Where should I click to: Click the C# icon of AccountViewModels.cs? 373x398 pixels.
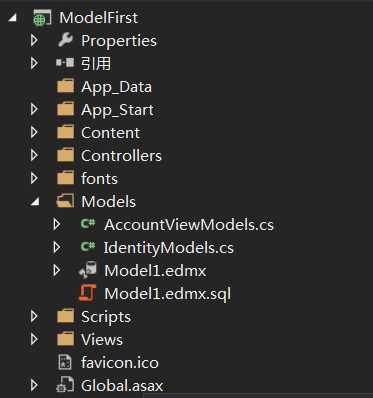[88, 224]
